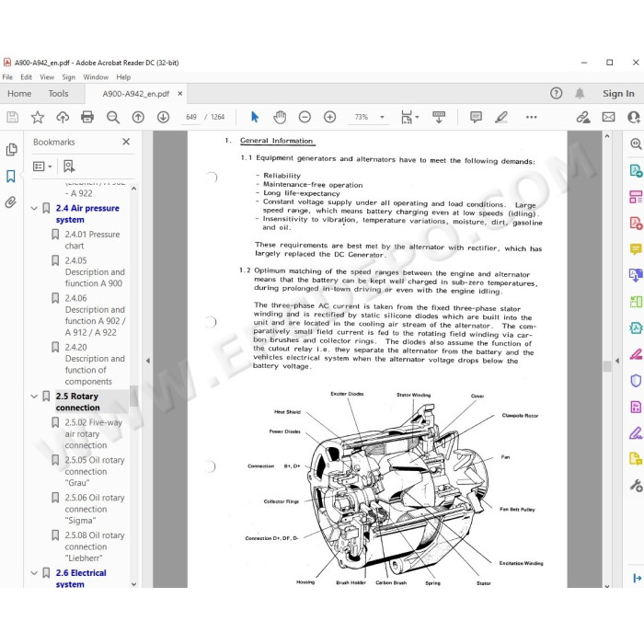Screen dimensions: 644x644
Task: Close the Bookmarks panel
Action: (x=126, y=142)
